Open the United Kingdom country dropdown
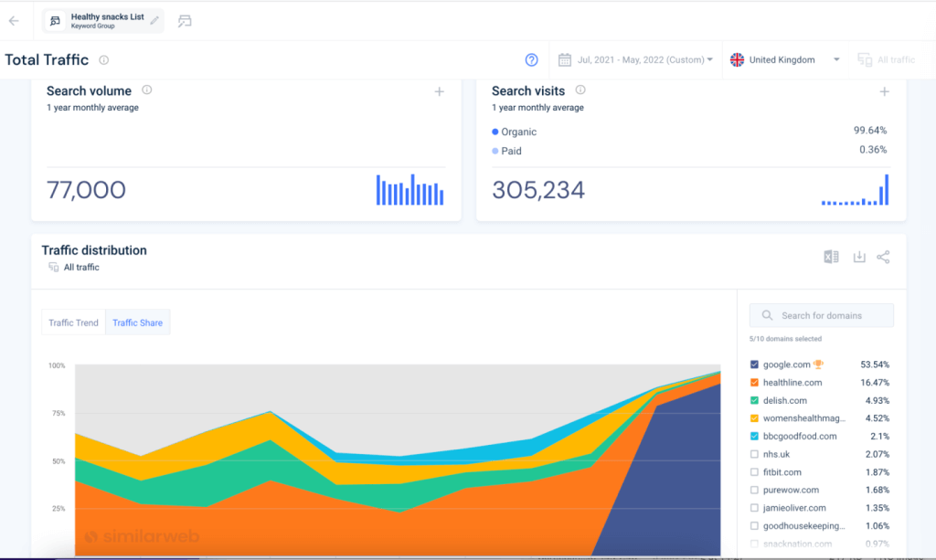The height and width of the screenshot is (560, 936). 785,59
